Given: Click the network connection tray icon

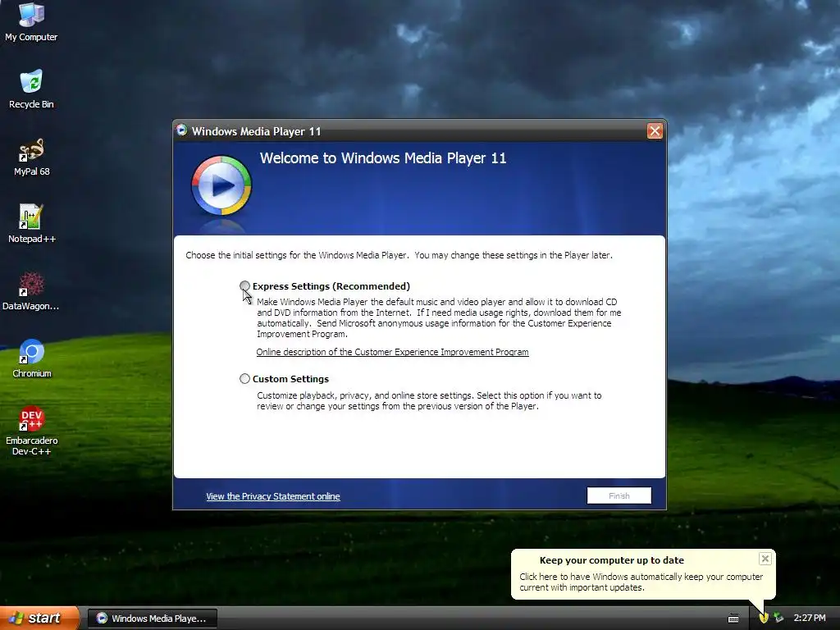Looking at the screenshot, I should pos(778,618).
